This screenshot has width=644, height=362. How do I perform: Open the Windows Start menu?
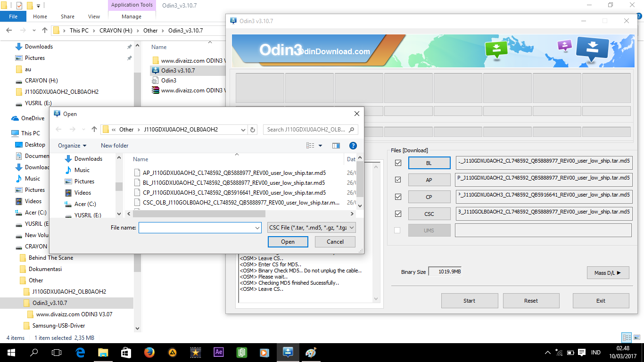(x=11, y=353)
